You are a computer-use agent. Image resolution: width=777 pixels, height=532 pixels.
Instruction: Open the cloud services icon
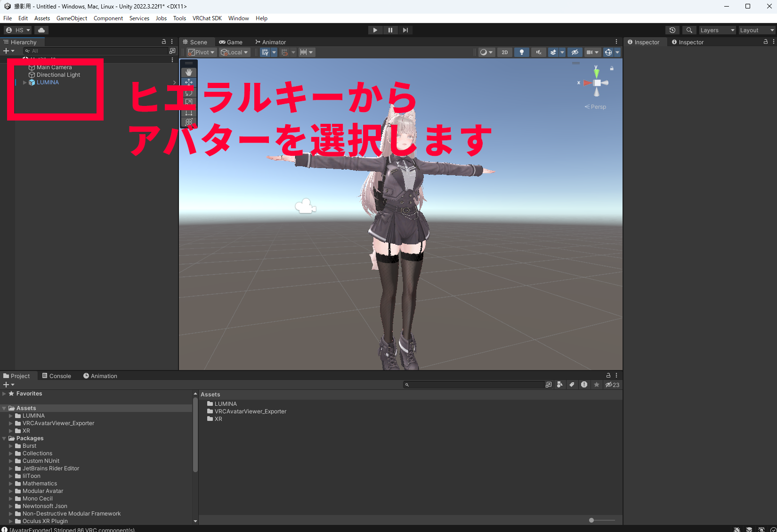(x=41, y=30)
